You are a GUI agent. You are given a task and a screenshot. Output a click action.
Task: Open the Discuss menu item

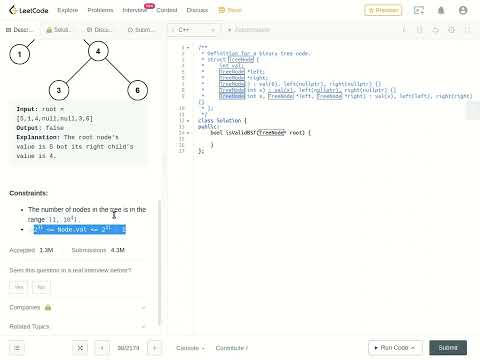(197, 10)
